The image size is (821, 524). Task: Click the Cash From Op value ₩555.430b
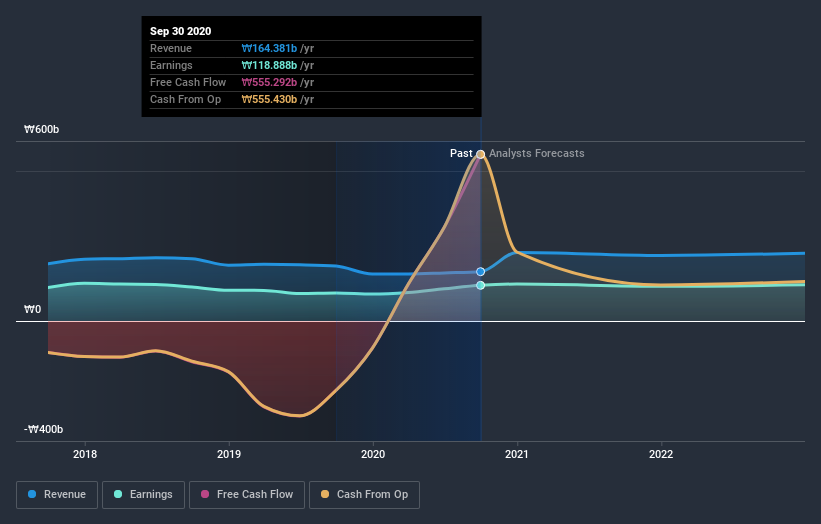click(269, 99)
